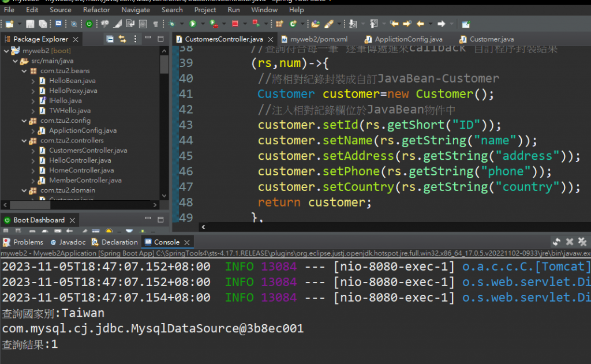Click Collapse All in Package Explorer
The image size is (591, 364).
[x=110, y=39]
